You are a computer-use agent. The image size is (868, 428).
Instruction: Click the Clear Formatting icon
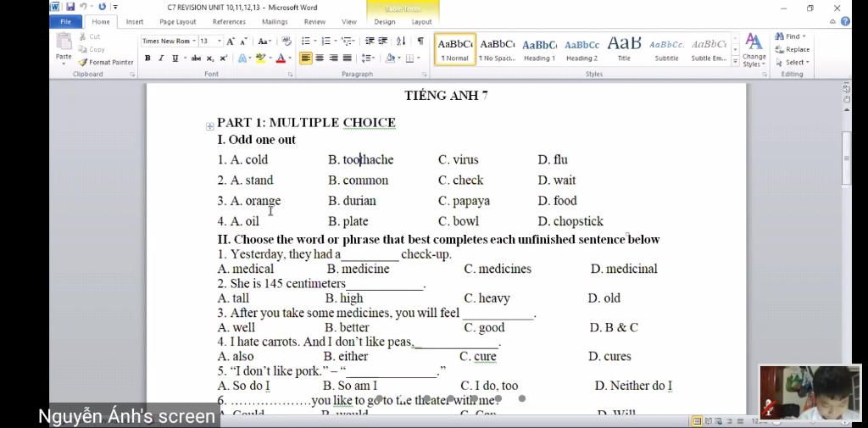[x=287, y=42]
